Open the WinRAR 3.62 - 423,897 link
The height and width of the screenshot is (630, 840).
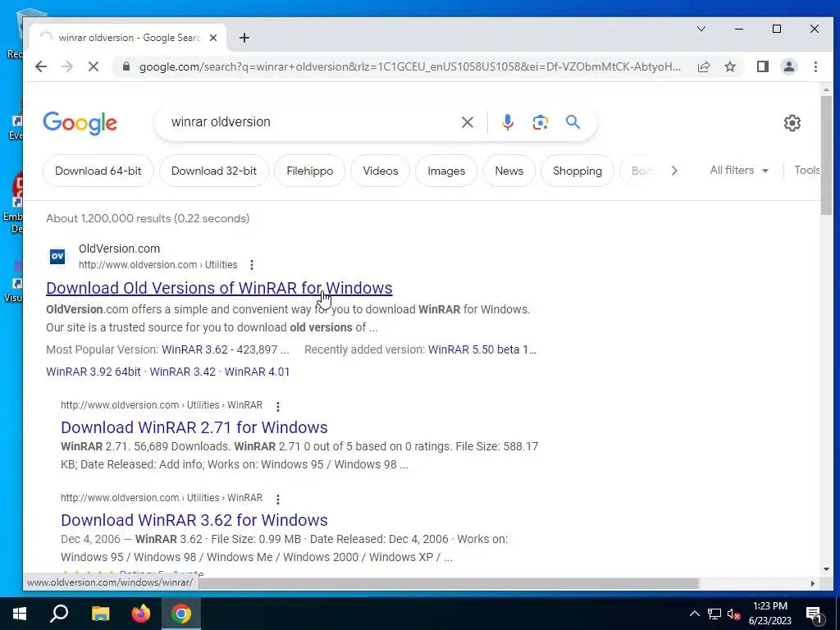[x=226, y=349]
